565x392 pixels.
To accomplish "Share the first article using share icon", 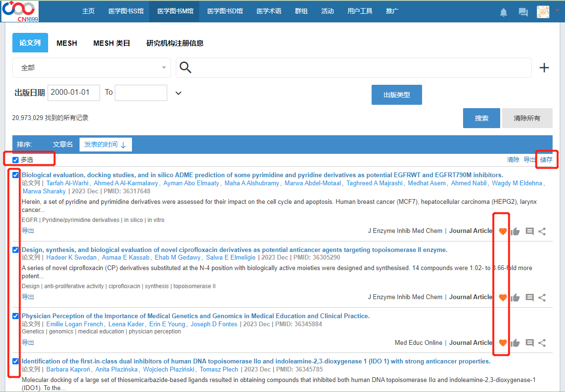I will [x=542, y=231].
